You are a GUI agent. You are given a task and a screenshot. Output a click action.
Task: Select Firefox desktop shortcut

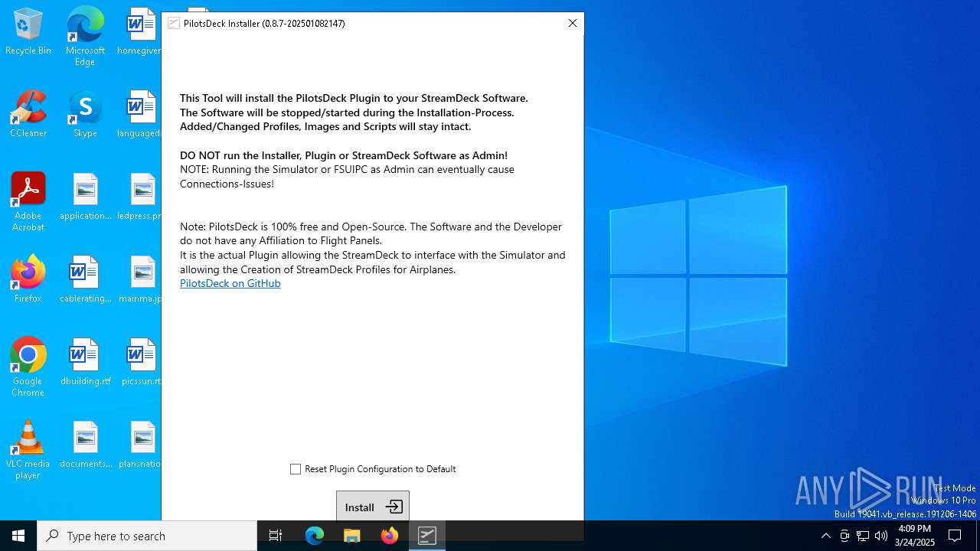point(28,279)
